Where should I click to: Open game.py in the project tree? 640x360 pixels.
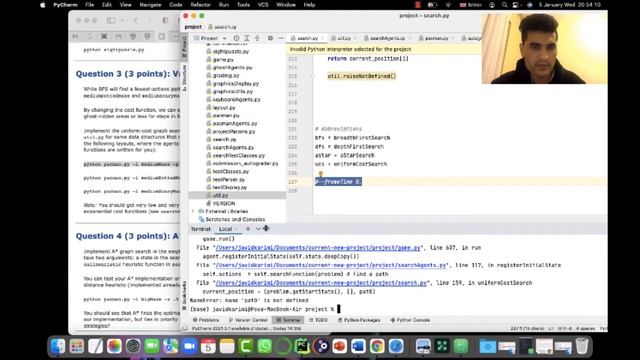coord(223,60)
